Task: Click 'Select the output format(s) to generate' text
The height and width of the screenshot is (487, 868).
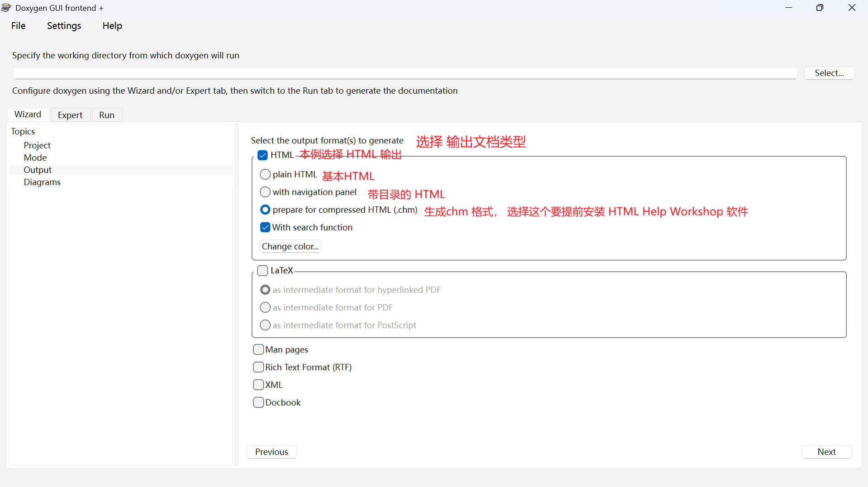Action: pos(327,141)
